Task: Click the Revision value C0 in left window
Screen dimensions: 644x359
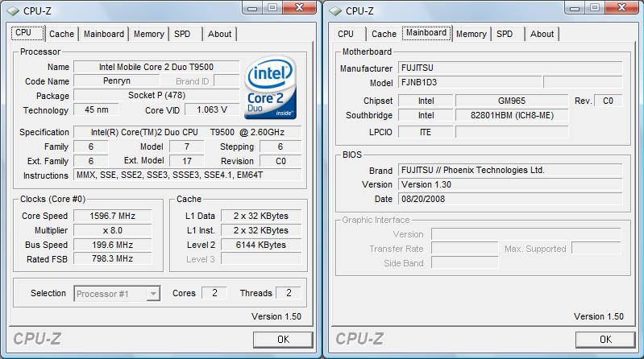Action: [280, 161]
